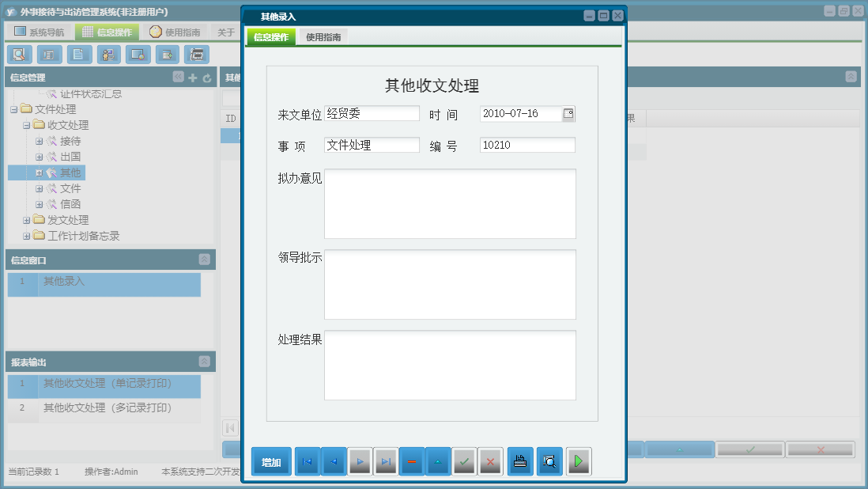868x489 pixels.
Task: Expand the 信函 tree node
Action: pyautogui.click(x=37, y=204)
